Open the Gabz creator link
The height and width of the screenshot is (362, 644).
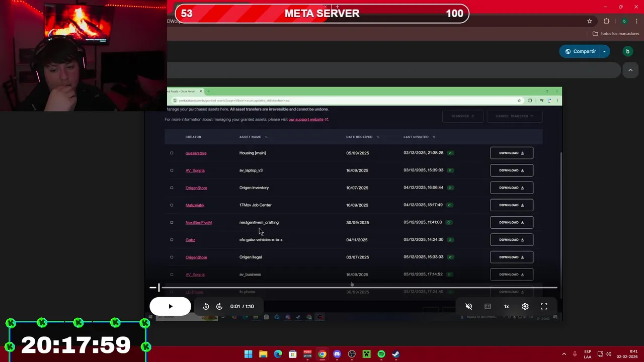(x=190, y=240)
